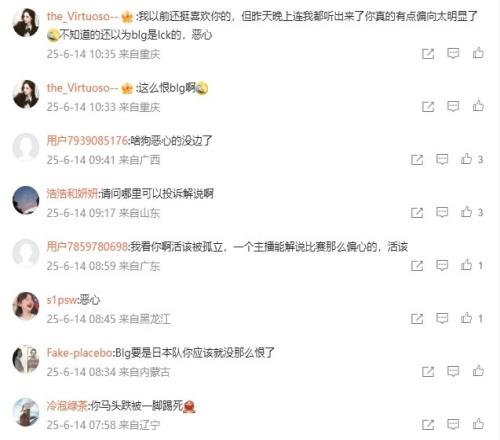Open Fake-placebo's profile link
This screenshot has width=500, height=440.
tap(80, 353)
